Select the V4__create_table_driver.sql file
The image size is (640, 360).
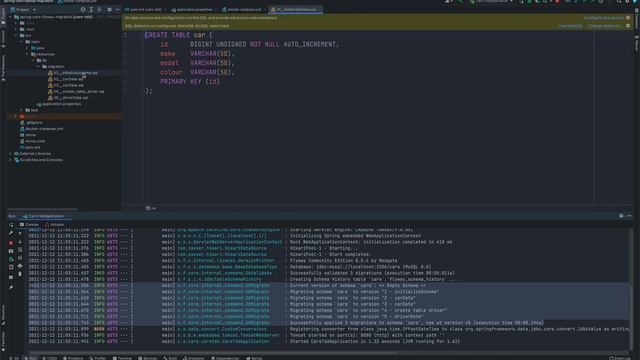pyautogui.click(x=76, y=91)
